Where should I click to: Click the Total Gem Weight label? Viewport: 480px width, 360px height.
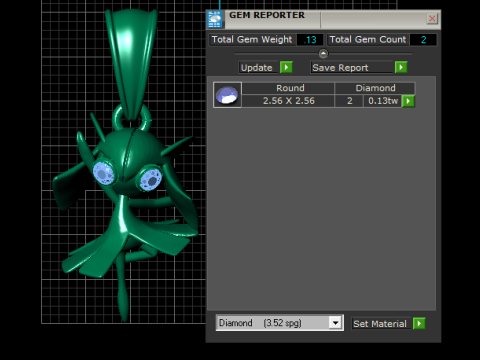[252, 40]
